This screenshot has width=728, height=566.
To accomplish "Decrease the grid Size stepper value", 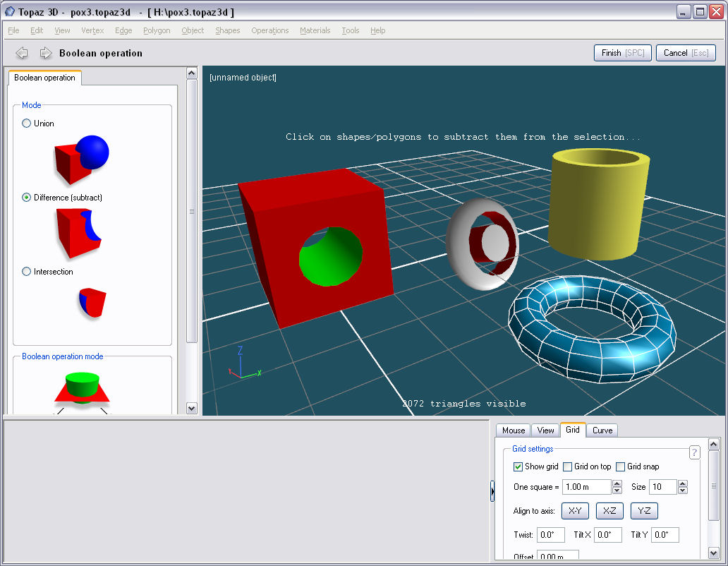I will point(682,490).
